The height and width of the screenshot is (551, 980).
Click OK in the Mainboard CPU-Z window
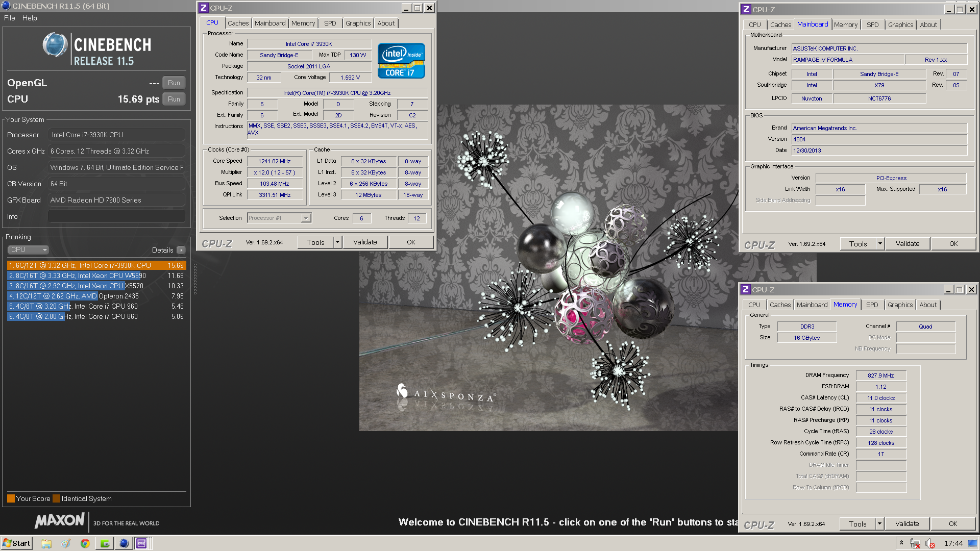[953, 244]
